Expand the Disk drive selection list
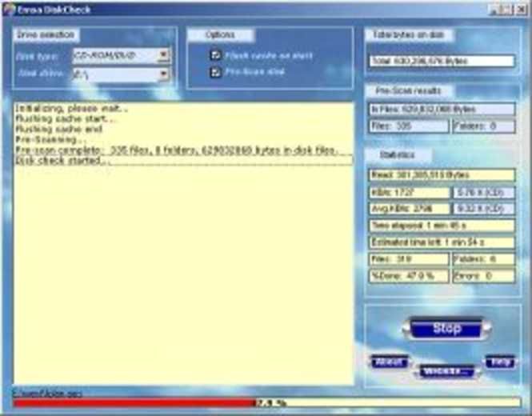The width and height of the screenshot is (532, 416). [163, 74]
